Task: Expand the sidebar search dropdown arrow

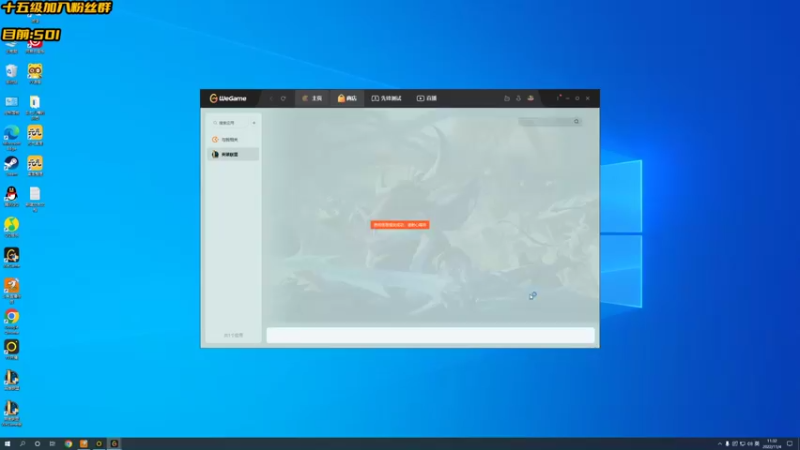Action: coord(254,123)
